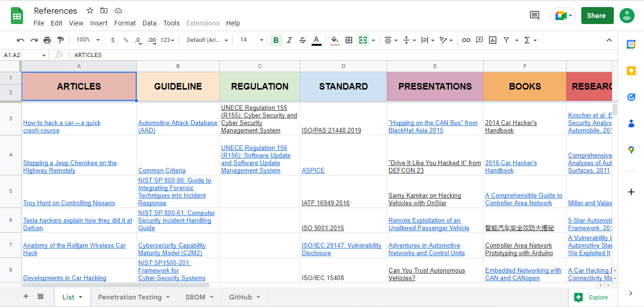
Task: Open text wrapping dropdown
Action: point(428,40)
